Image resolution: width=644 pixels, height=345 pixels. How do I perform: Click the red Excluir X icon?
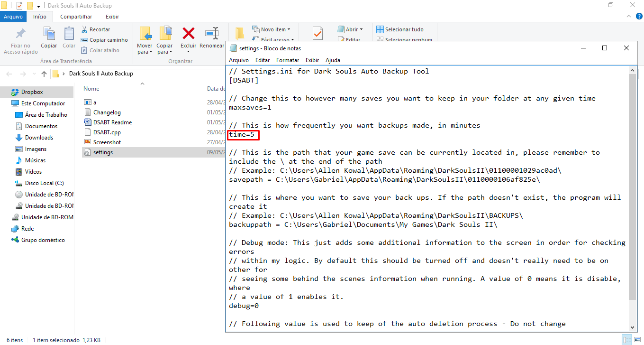pos(189,33)
